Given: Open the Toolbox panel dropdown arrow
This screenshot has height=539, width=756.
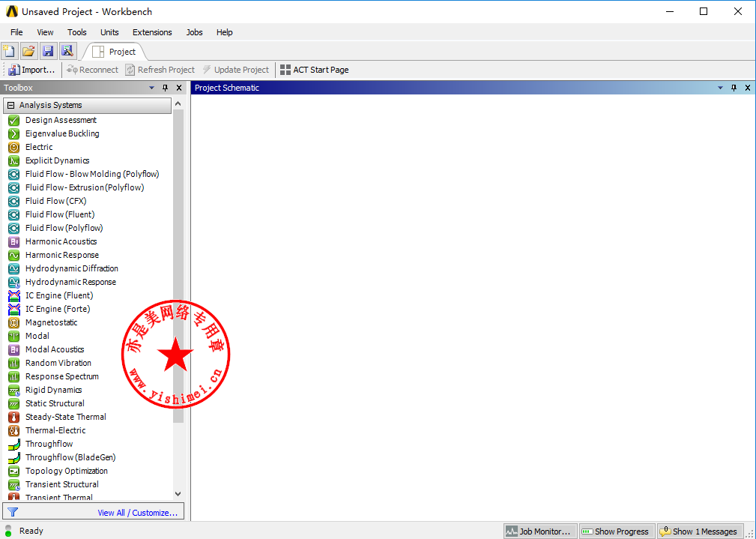Looking at the screenshot, I should pyautogui.click(x=152, y=88).
